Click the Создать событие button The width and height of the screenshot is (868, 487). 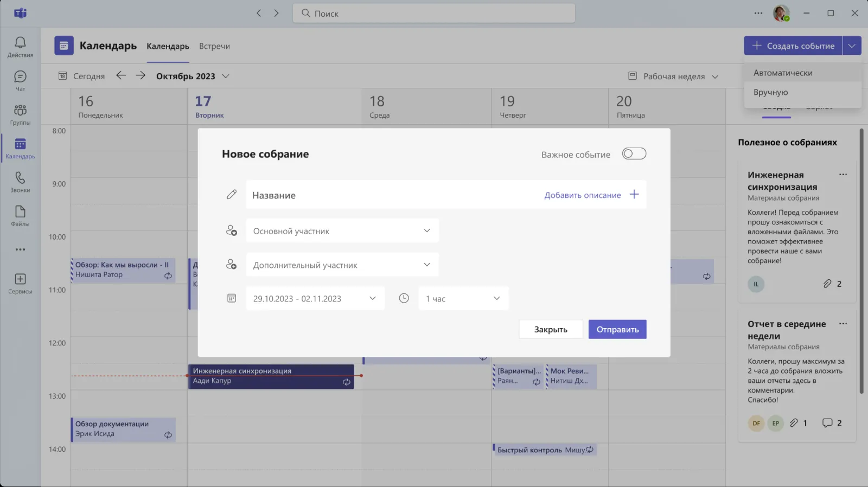coord(793,46)
